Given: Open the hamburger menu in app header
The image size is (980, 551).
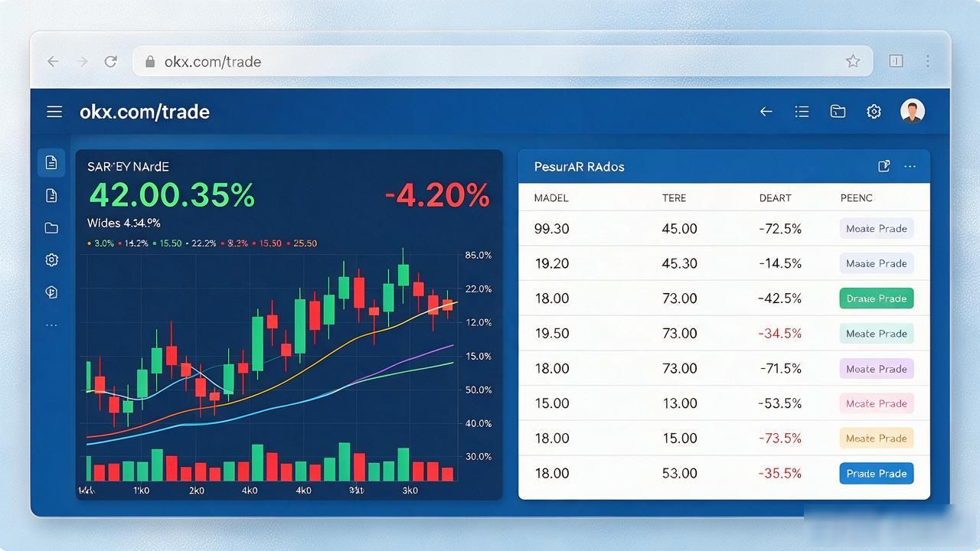Looking at the screenshot, I should coord(54,112).
